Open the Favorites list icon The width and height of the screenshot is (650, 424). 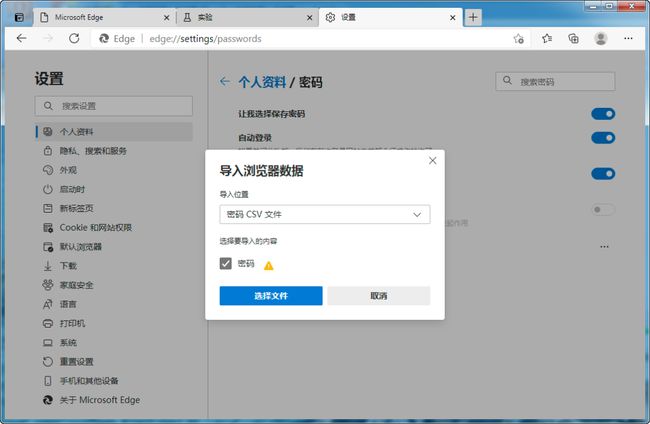click(x=547, y=39)
